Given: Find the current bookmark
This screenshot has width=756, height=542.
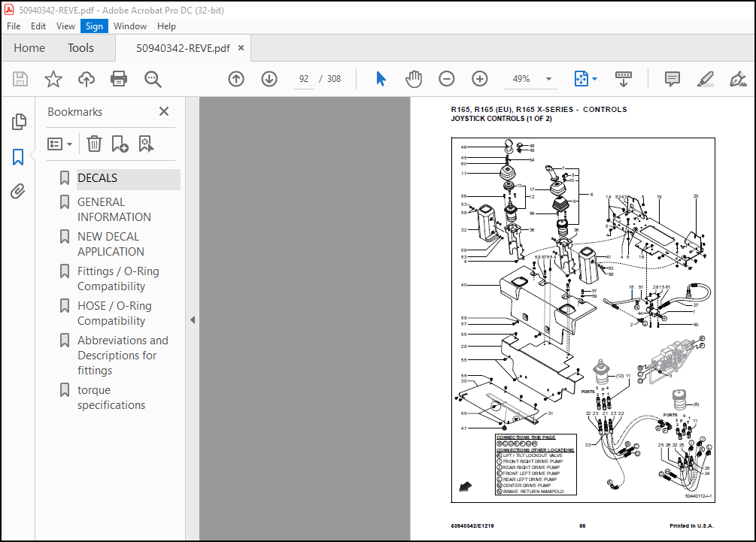Looking at the screenshot, I should point(146,144).
